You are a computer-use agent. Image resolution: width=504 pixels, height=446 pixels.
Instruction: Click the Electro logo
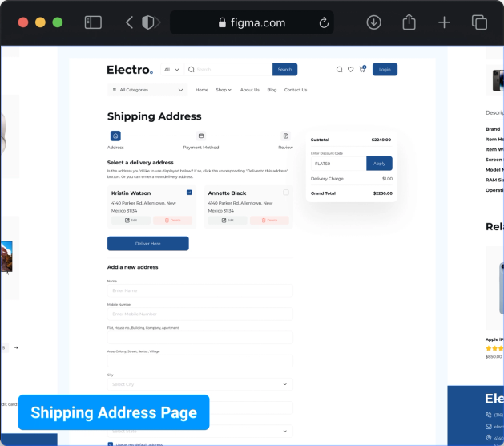130,70
